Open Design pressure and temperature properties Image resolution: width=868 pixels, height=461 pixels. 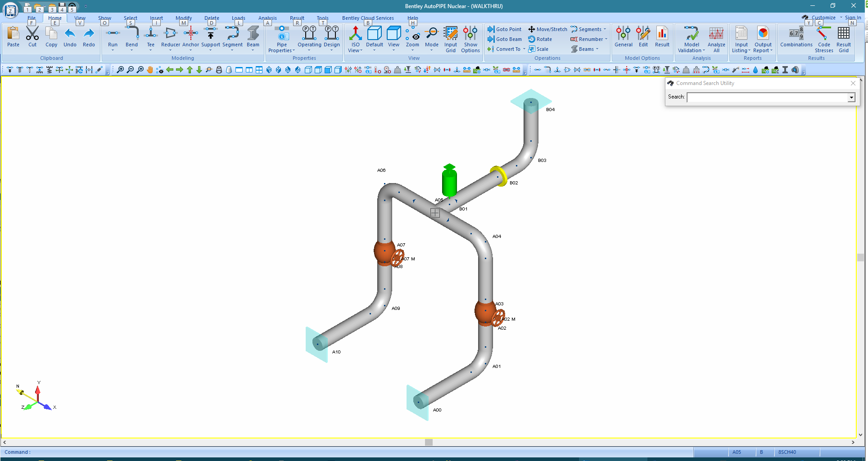click(332, 38)
